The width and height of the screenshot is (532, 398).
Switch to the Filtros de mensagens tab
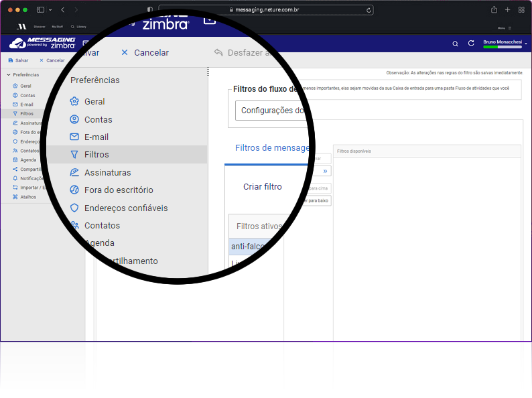272,148
